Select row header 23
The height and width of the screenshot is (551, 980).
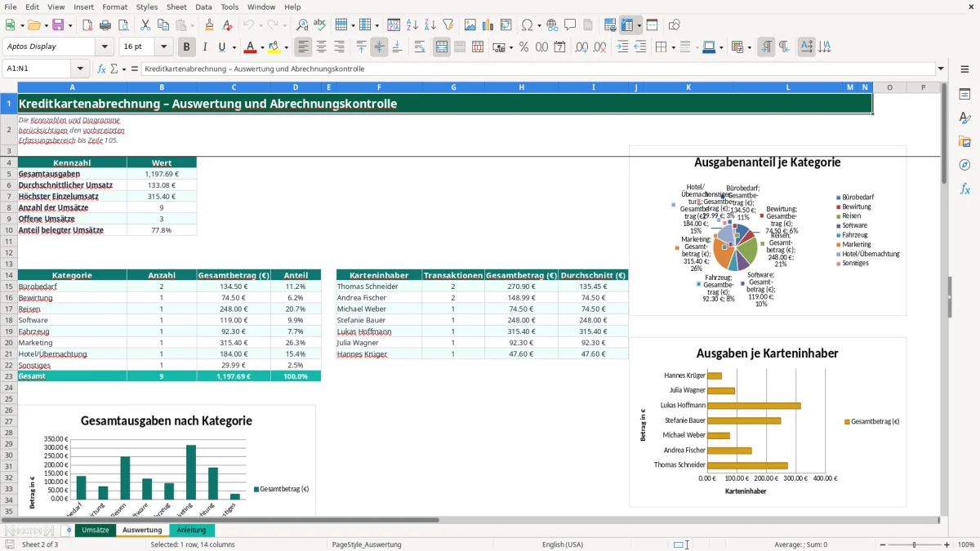coord(9,376)
